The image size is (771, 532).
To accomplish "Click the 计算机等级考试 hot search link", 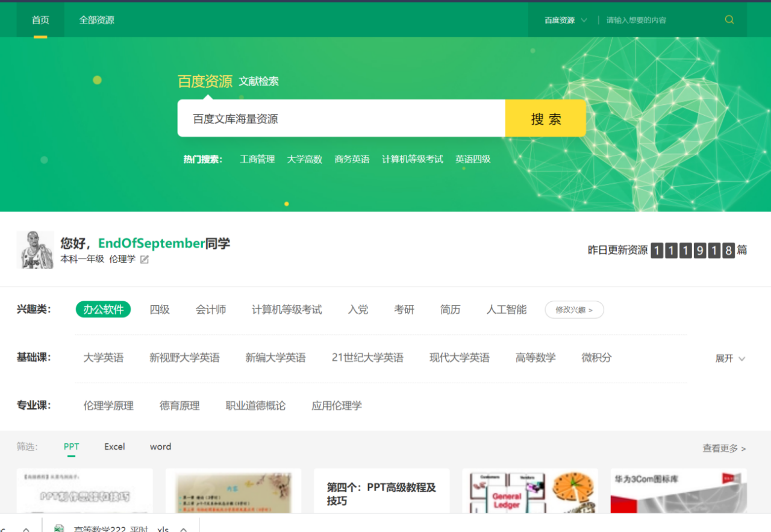I will click(x=412, y=159).
